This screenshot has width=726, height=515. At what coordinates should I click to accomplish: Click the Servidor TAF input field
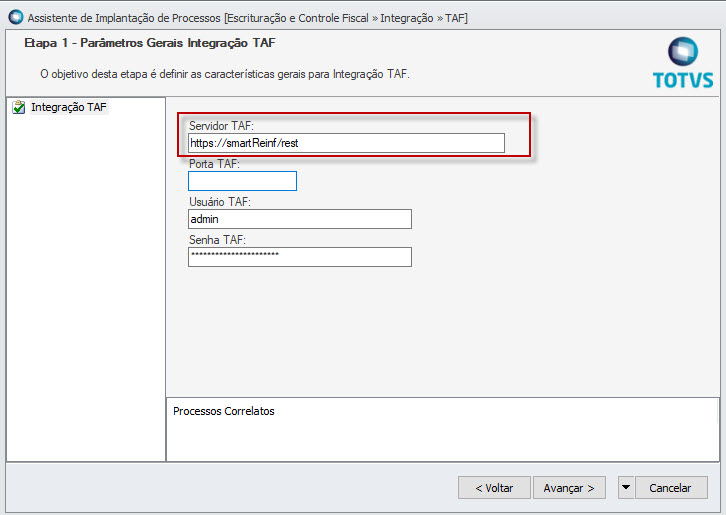pos(346,143)
